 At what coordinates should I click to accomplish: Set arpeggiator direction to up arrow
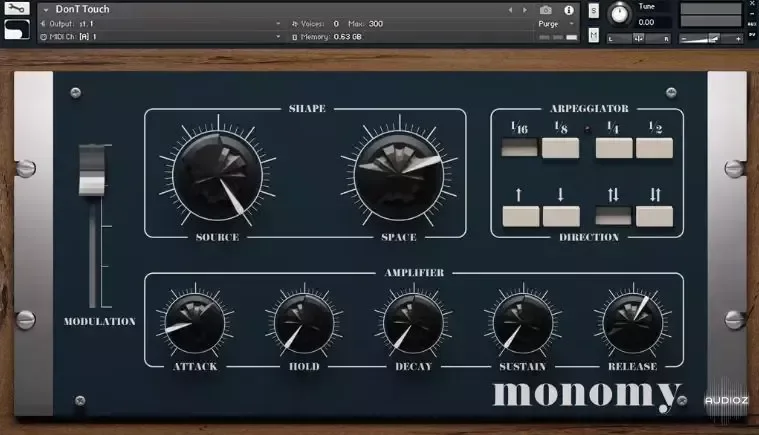point(521,216)
